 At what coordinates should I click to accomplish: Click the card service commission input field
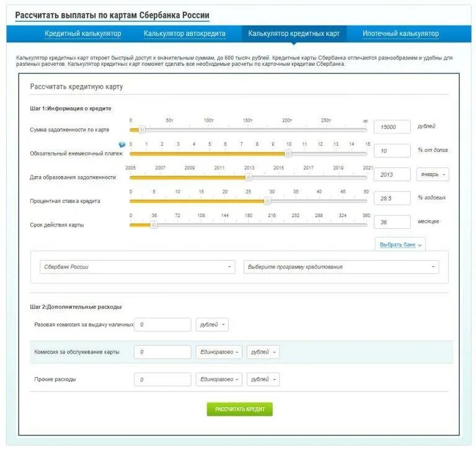162,352
